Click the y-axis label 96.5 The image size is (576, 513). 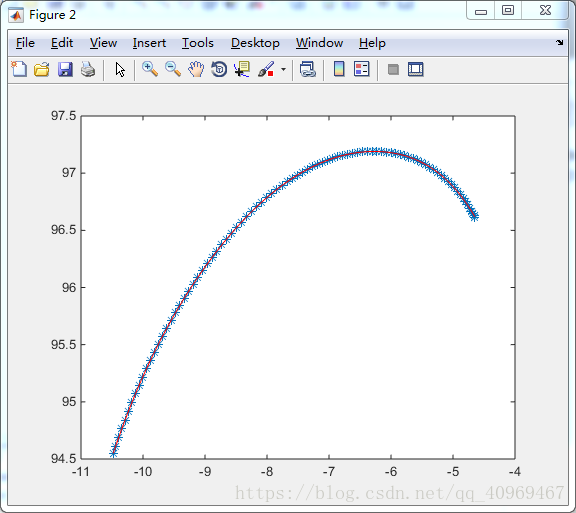pyautogui.click(x=64, y=230)
